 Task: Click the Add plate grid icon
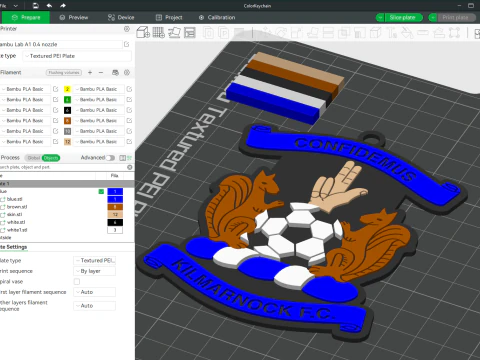pyautogui.click(x=158, y=33)
